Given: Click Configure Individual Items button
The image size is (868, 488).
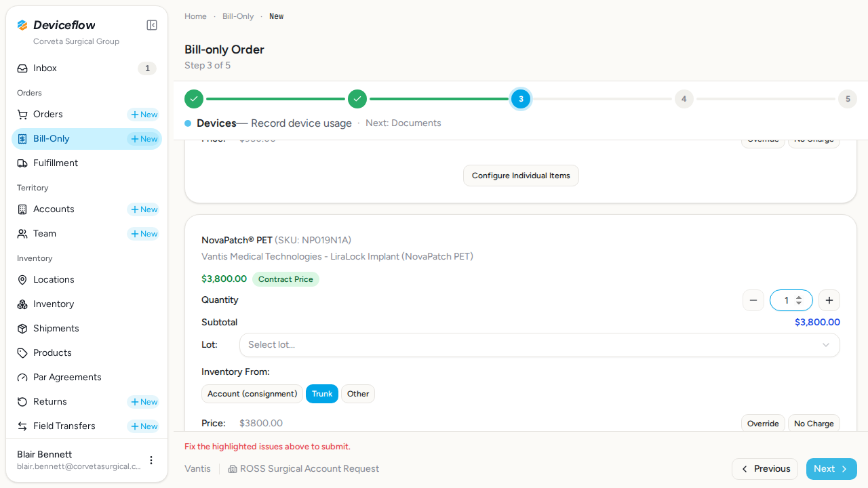Looking at the screenshot, I should point(521,176).
